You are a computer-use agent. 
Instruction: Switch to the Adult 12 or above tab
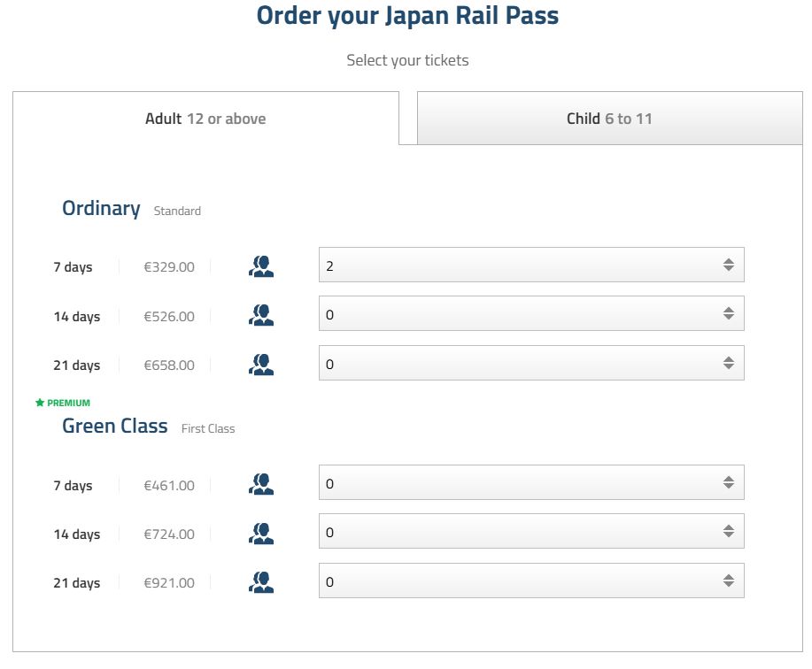[205, 119]
